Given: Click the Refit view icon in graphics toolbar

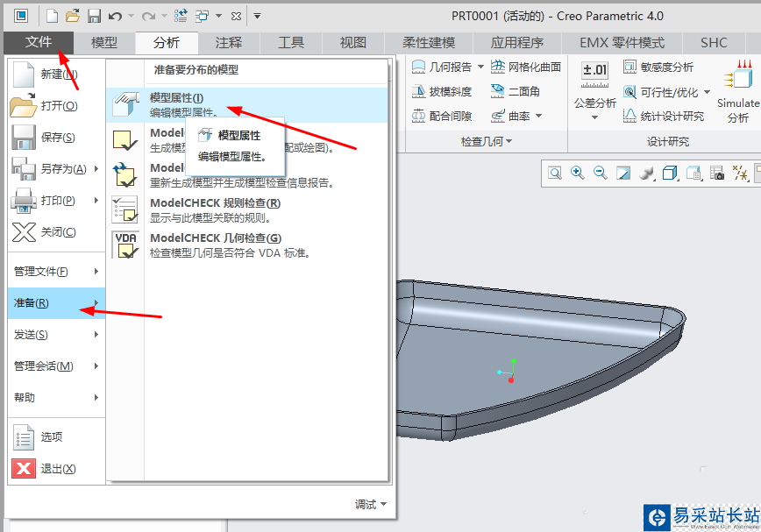Looking at the screenshot, I should [555, 173].
